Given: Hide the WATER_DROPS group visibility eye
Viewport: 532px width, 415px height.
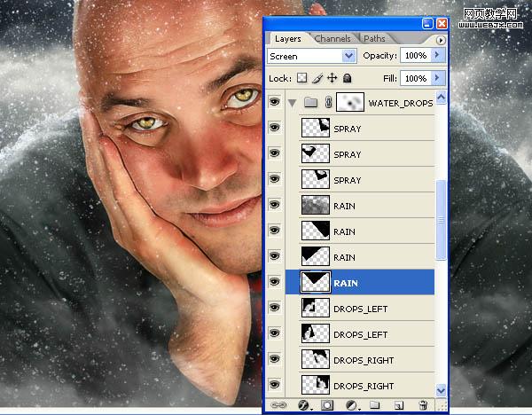Looking at the screenshot, I should [275, 101].
